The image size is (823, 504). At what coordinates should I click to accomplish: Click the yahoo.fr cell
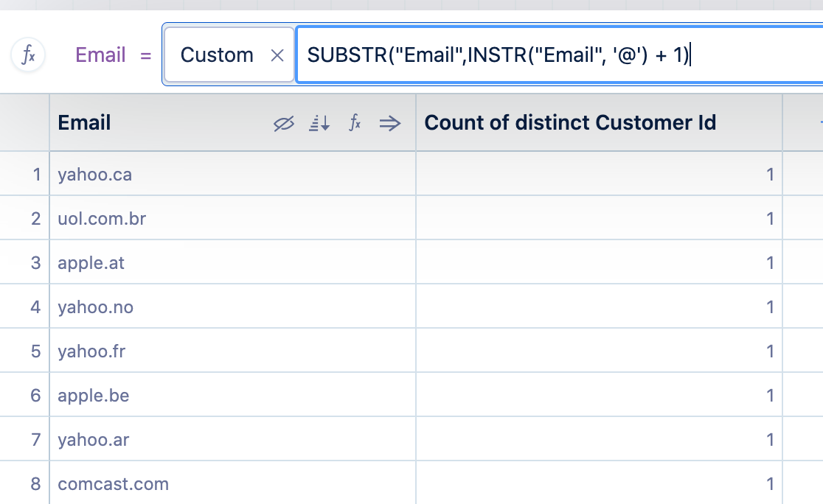coord(232,351)
